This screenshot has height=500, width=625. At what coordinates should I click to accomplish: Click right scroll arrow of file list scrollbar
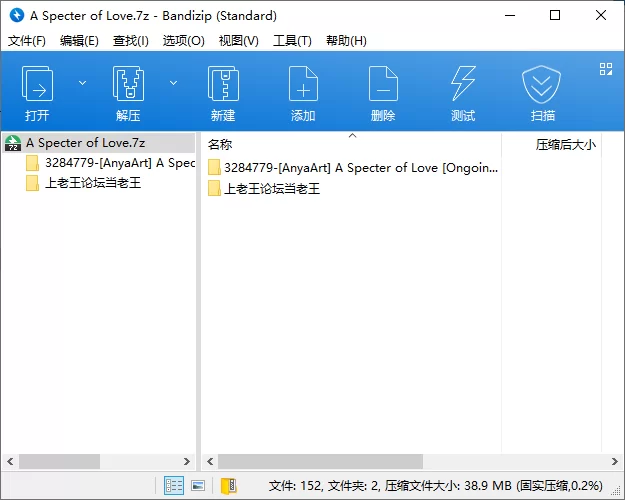point(615,462)
